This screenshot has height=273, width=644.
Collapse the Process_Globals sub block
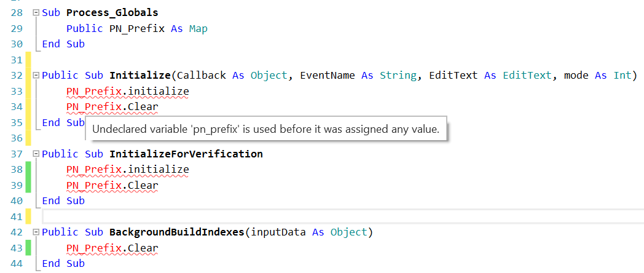click(36, 12)
